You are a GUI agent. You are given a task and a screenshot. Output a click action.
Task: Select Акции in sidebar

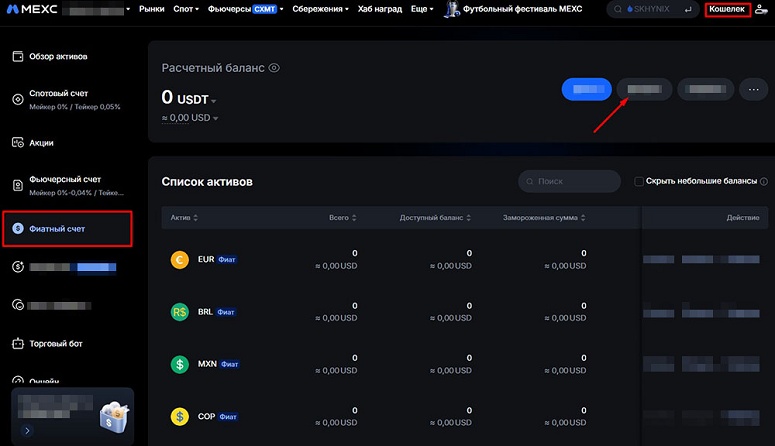pos(42,143)
